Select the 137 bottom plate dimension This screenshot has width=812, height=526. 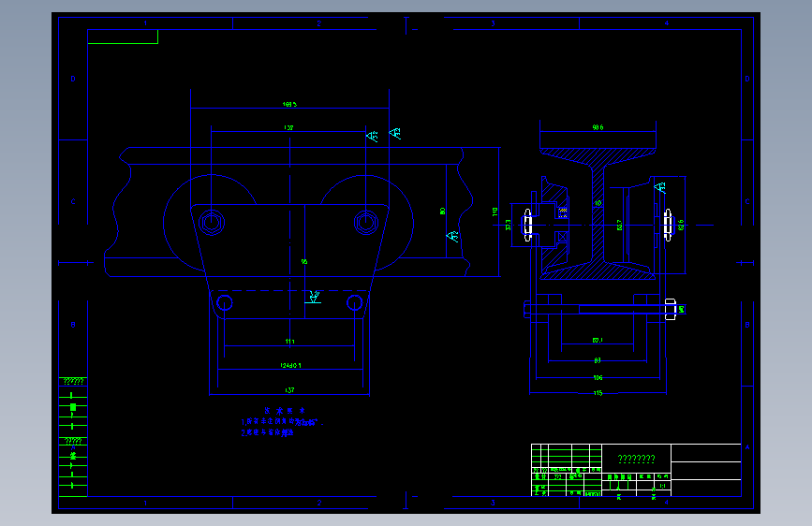[289, 390]
